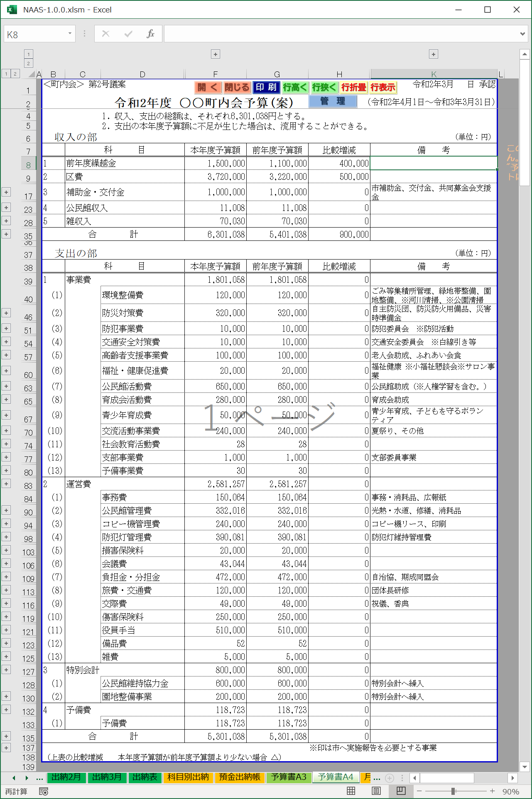
Task: Select row outline level 2 button
Action: 15,74
